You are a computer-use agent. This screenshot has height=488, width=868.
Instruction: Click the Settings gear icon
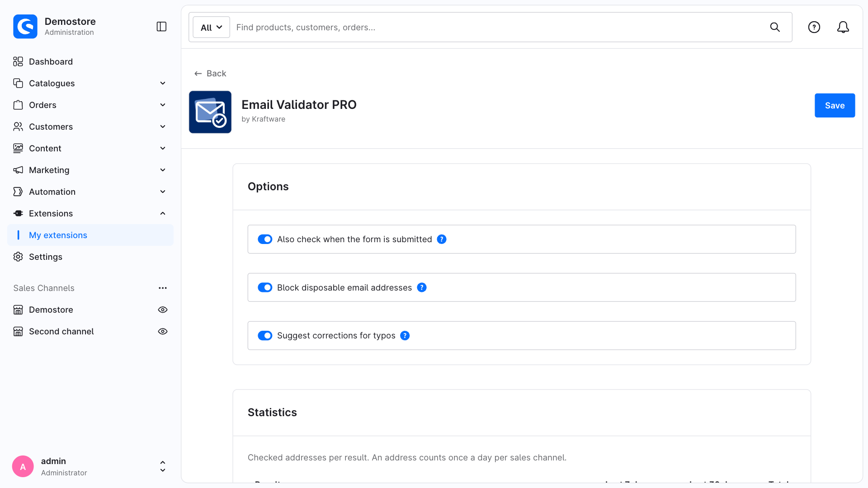tap(18, 257)
